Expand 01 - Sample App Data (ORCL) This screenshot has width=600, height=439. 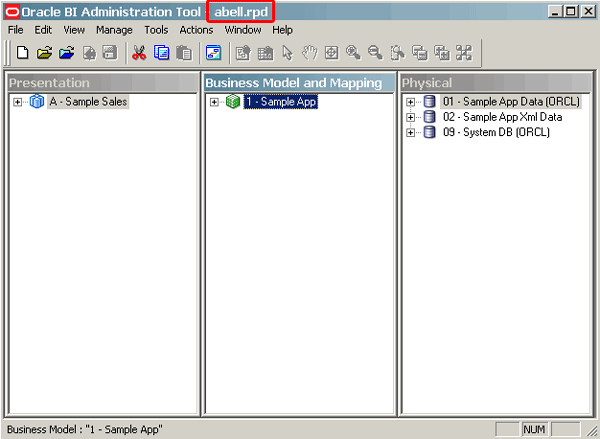point(411,102)
